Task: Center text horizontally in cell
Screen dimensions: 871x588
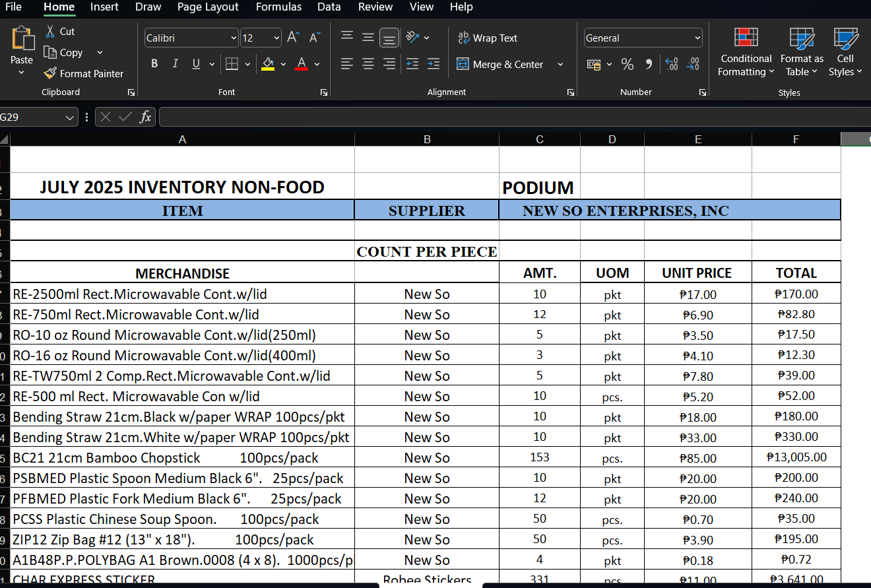Action: coord(368,64)
